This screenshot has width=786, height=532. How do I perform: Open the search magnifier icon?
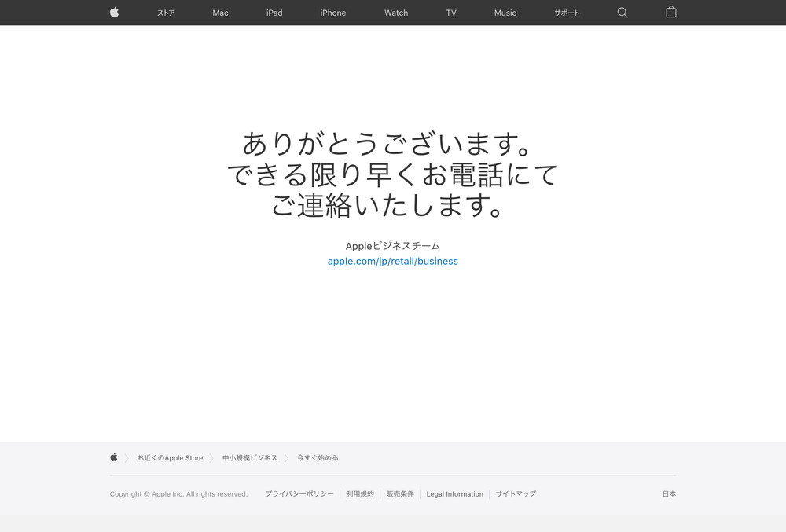[x=622, y=13]
